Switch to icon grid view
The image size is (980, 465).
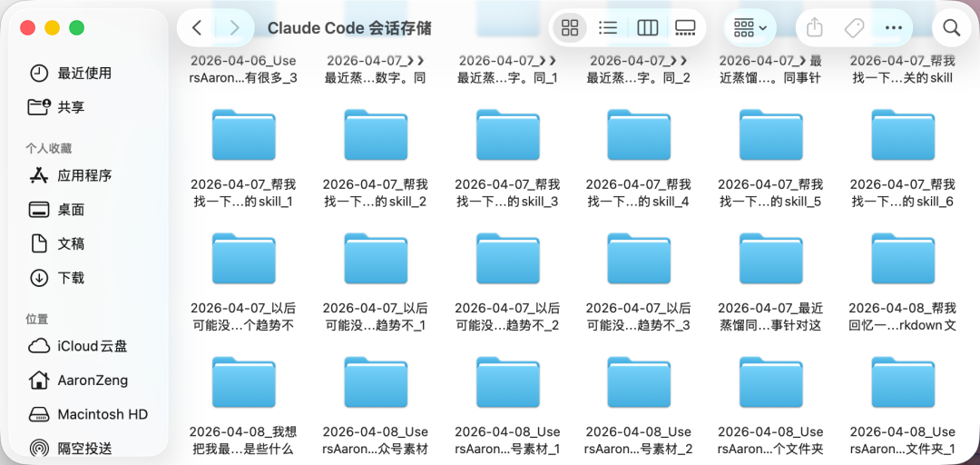[x=570, y=28]
